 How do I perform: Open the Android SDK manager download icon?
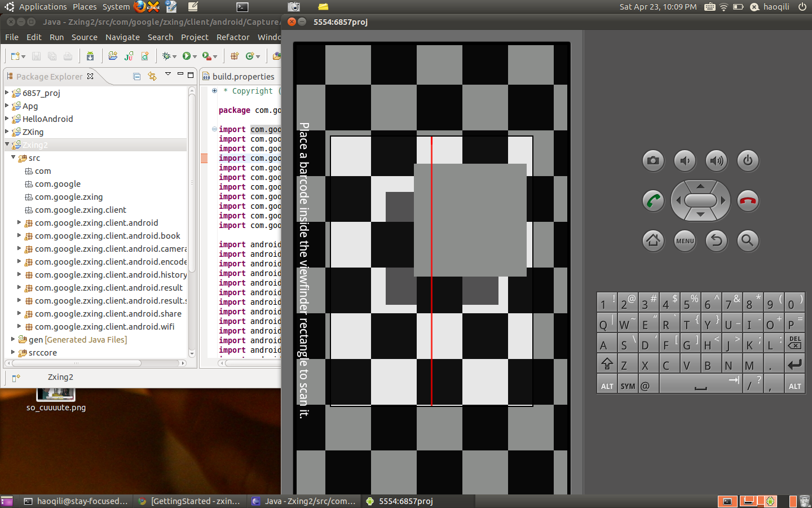90,56
